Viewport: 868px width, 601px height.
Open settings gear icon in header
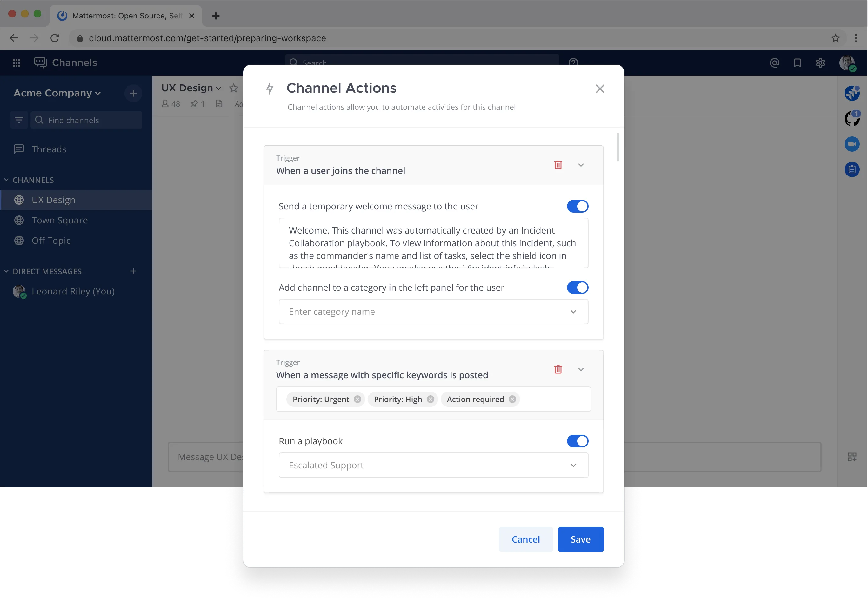pos(820,63)
